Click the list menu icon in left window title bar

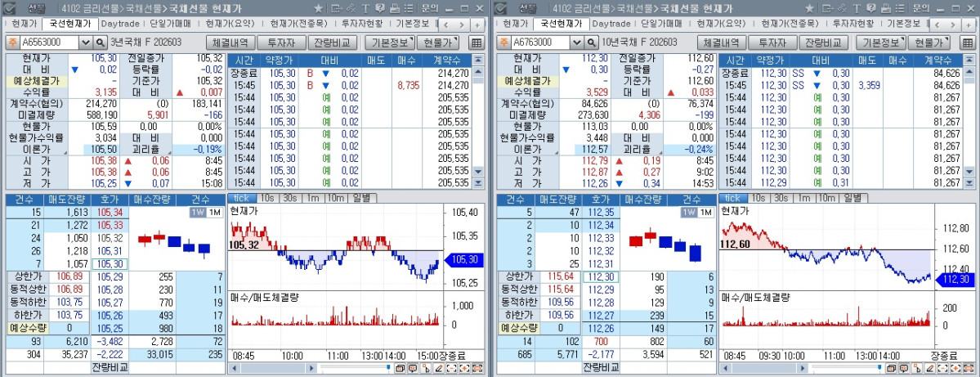click(x=409, y=8)
